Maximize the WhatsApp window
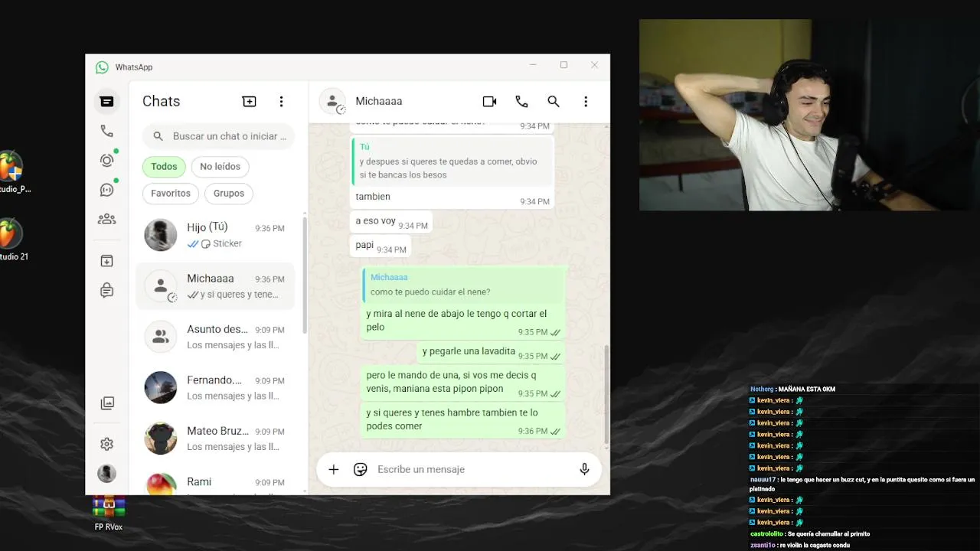The width and height of the screenshot is (980, 551). click(x=563, y=65)
